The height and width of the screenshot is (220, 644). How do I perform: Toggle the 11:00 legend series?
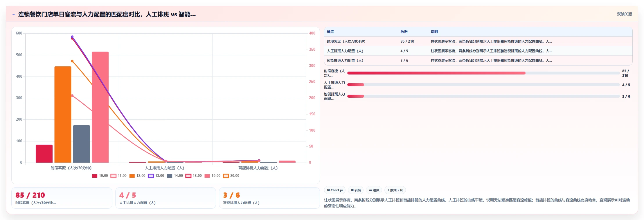click(x=118, y=176)
